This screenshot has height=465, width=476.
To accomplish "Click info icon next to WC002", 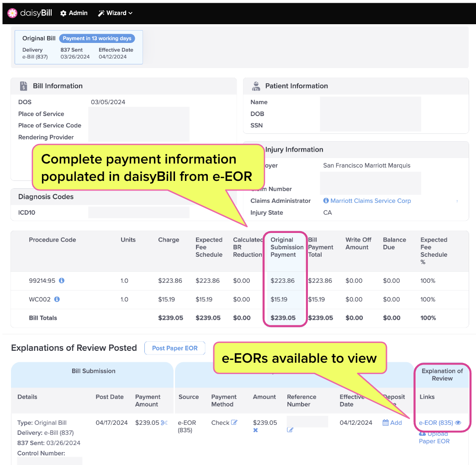I will [57, 299].
